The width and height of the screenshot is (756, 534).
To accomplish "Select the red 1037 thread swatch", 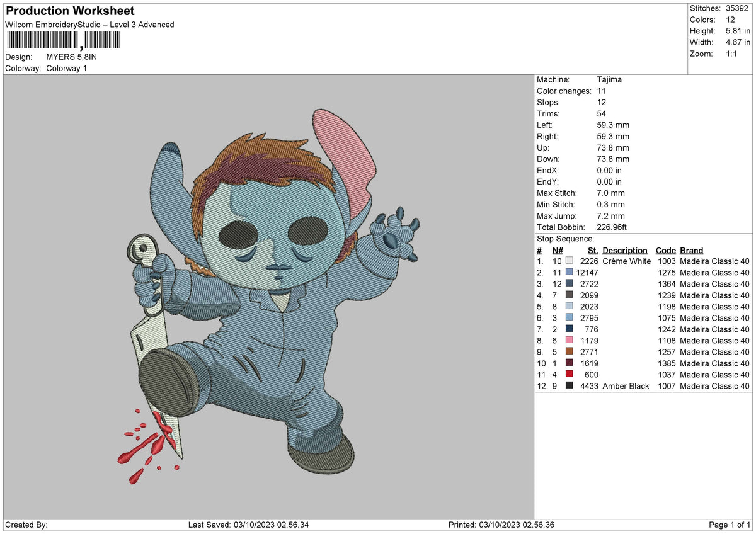I will pos(570,375).
